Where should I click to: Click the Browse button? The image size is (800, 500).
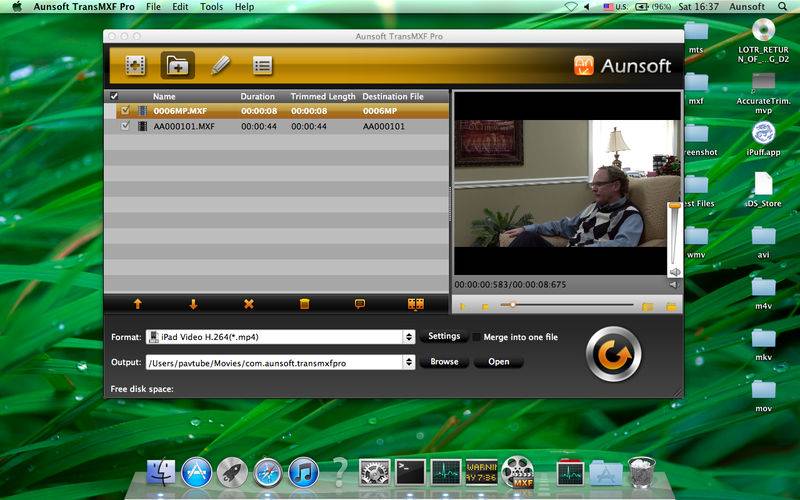coord(444,362)
